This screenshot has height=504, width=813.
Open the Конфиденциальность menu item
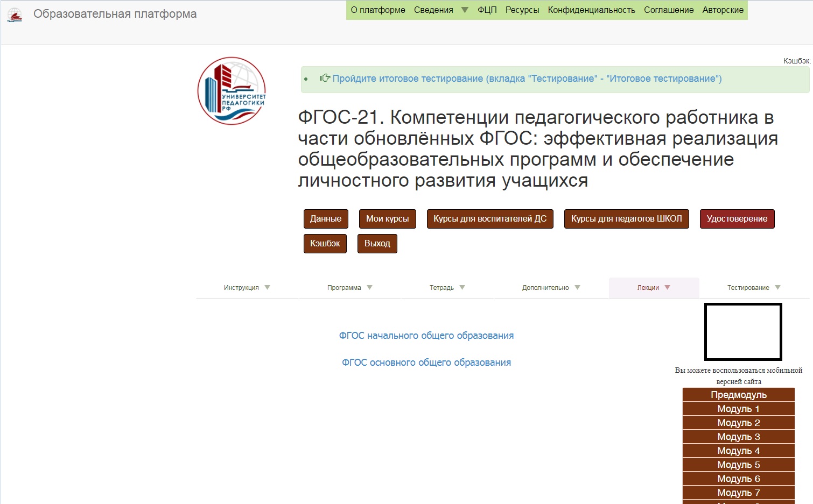pos(591,10)
